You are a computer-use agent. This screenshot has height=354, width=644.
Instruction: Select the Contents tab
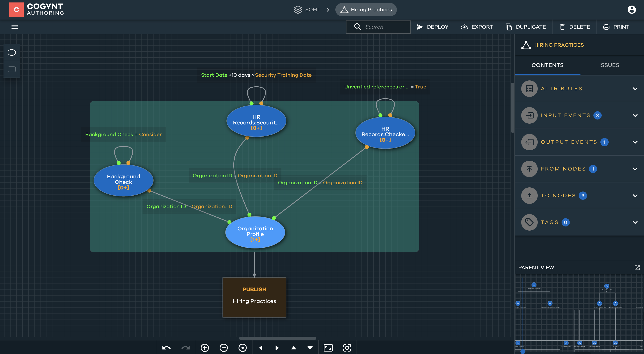pos(547,65)
